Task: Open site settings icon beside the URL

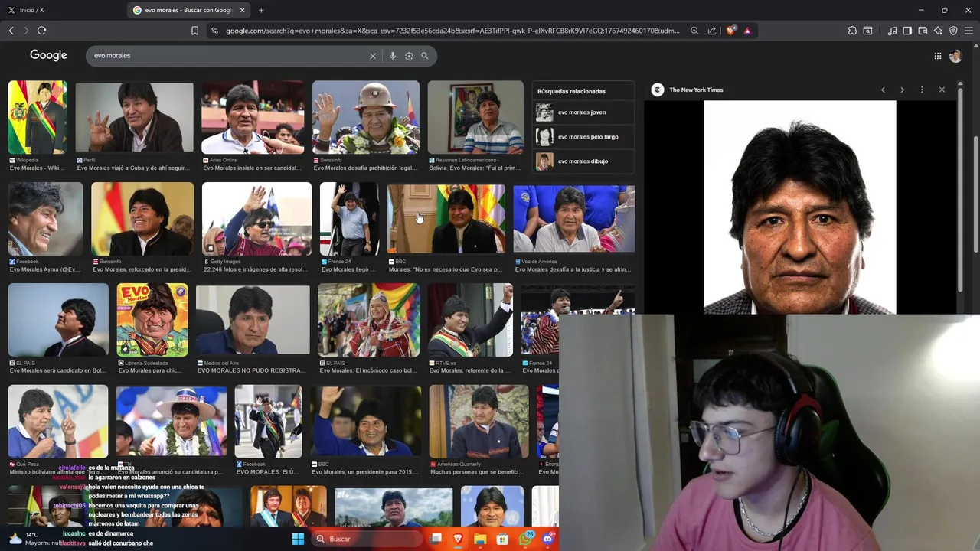Action: (214, 31)
